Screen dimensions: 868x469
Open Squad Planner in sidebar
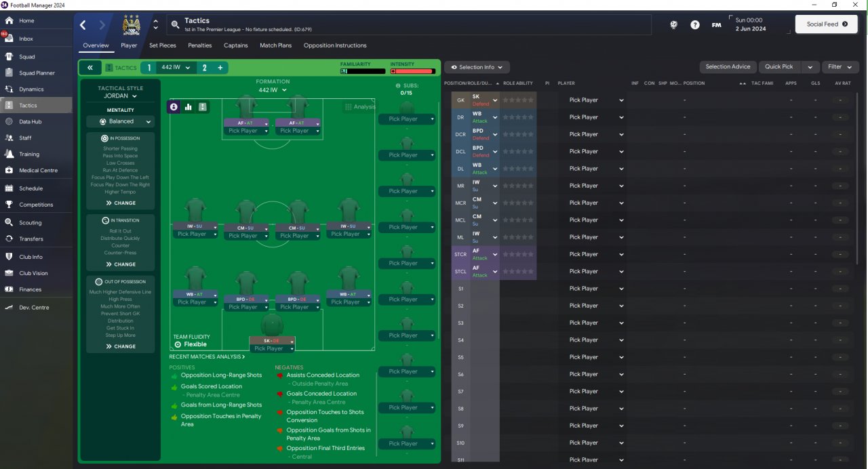point(37,73)
